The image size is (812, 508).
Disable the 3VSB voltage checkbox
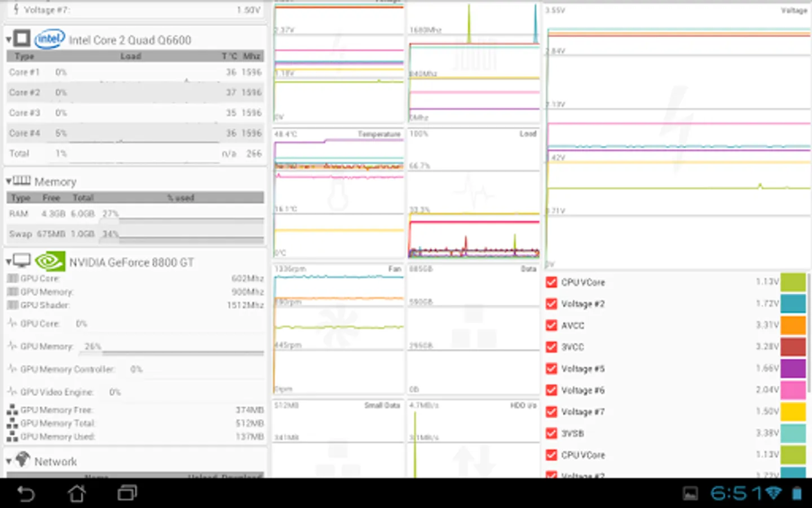coord(551,433)
